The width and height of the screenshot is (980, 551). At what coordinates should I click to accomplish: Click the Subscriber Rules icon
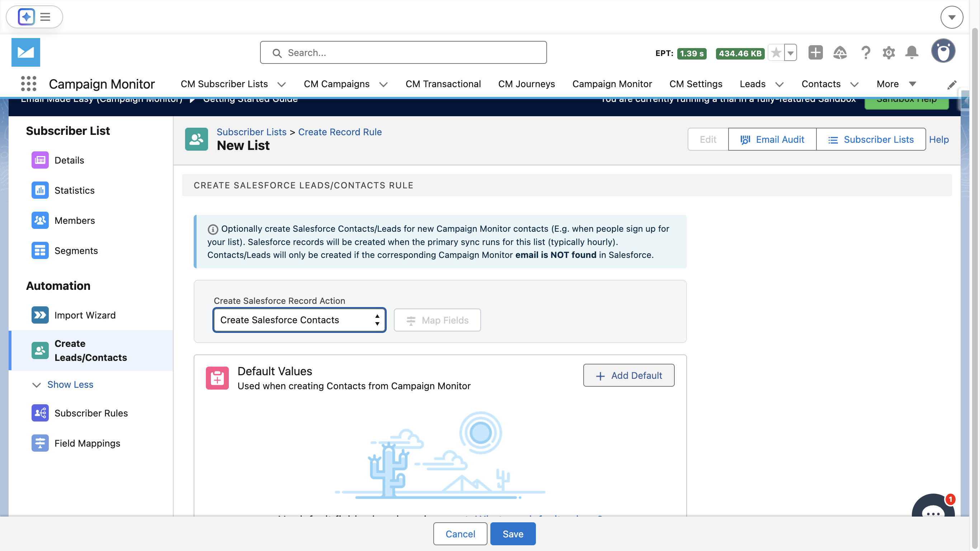coord(40,413)
